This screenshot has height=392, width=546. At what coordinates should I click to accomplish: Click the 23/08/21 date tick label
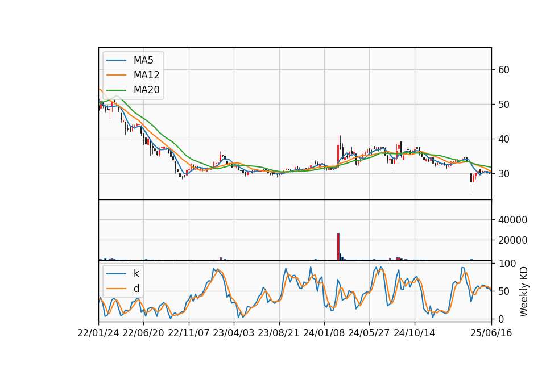(x=279, y=333)
